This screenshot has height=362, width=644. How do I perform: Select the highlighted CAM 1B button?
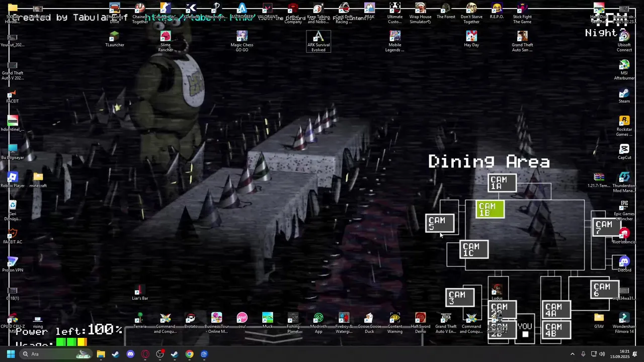click(x=490, y=210)
